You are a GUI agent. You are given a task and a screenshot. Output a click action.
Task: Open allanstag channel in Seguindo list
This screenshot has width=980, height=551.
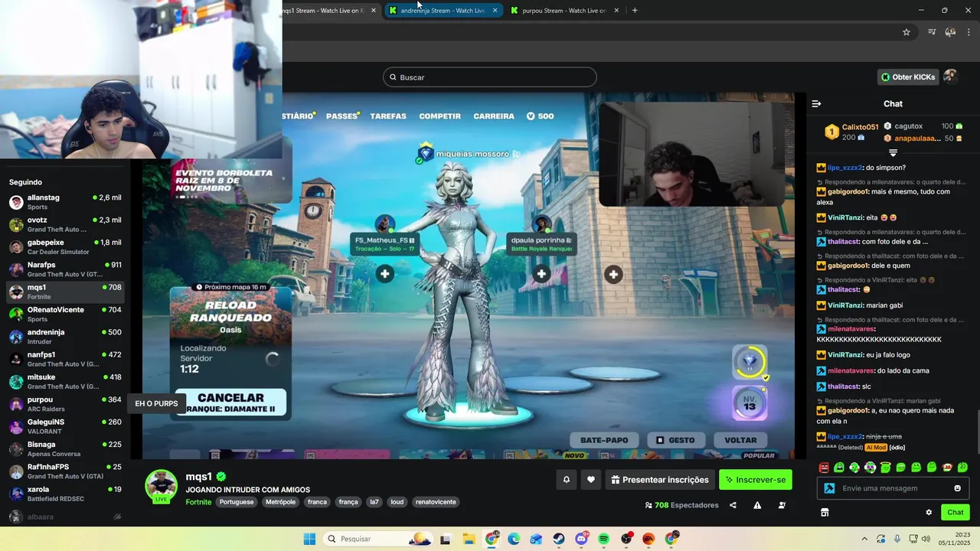tap(65, 202)
